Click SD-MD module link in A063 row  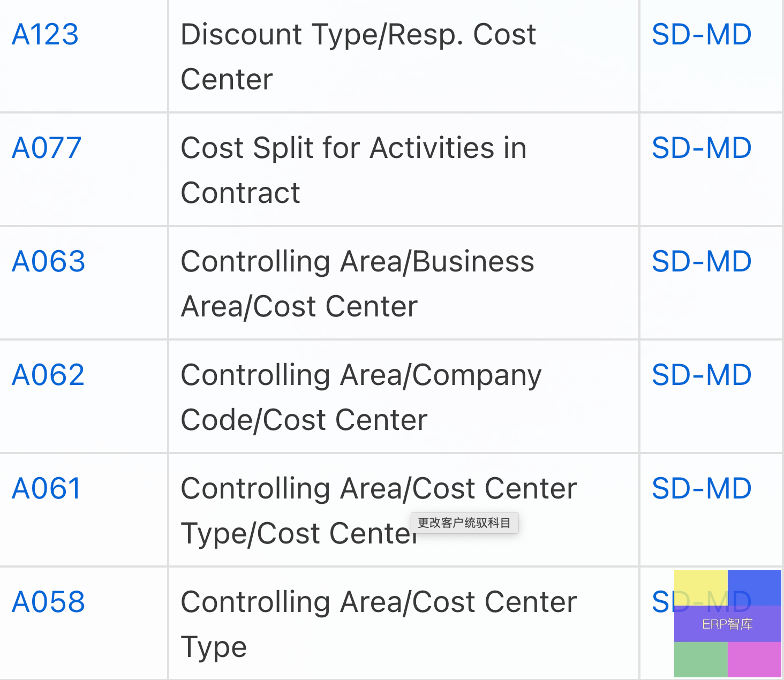[x=702, y=262]
